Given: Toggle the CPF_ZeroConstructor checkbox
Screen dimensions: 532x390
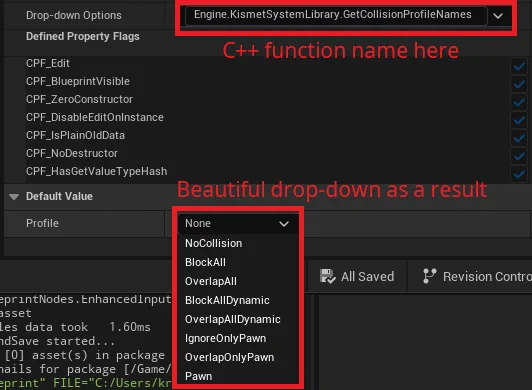Looking at the screenshot, I should [x=519, y=102].
